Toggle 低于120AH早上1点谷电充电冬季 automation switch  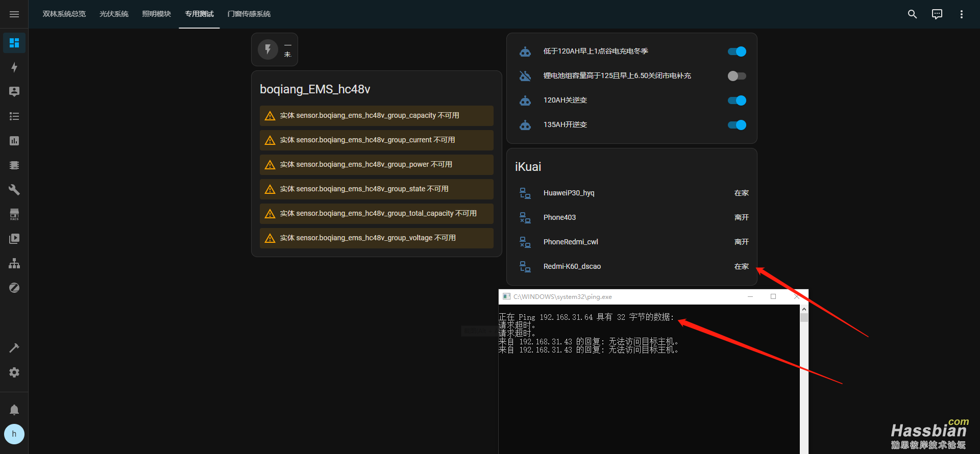click(x=737, y=52)
